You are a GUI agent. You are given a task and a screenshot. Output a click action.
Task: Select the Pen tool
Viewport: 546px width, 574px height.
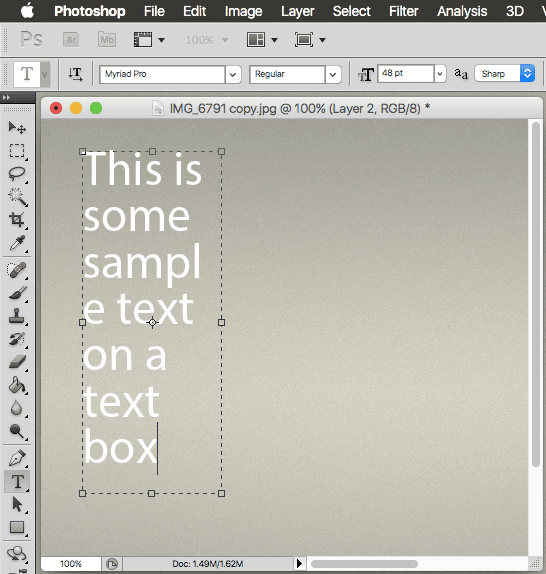(17, 458)
